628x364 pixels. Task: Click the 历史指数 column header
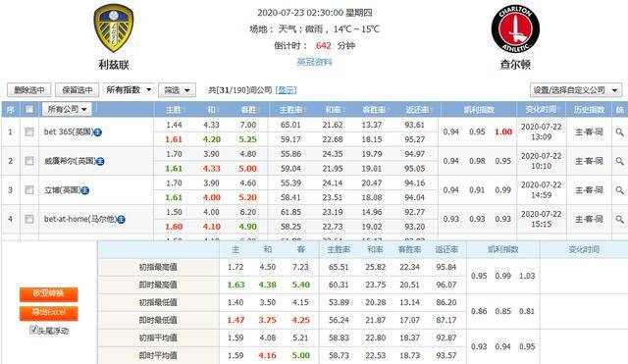[589, 109]
